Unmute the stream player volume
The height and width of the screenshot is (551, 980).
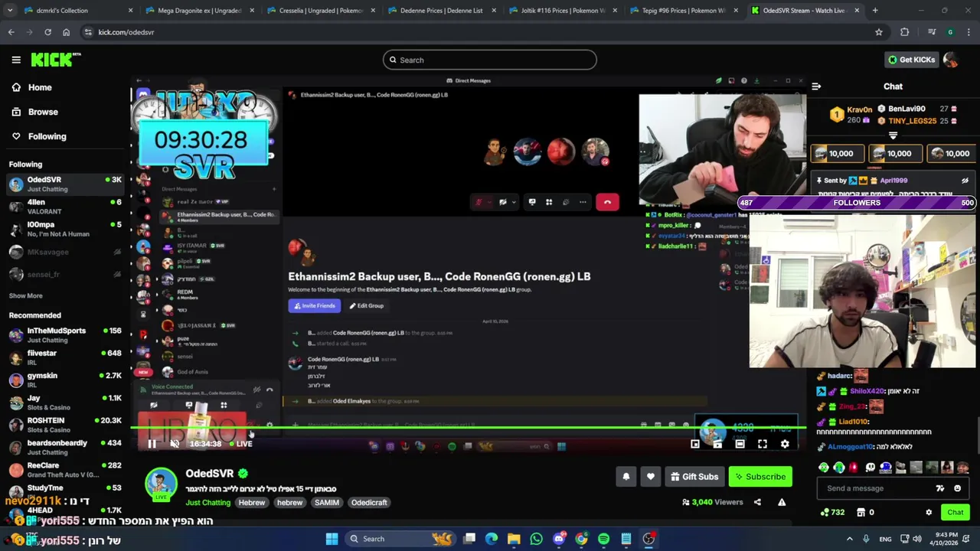click(175, 444)
